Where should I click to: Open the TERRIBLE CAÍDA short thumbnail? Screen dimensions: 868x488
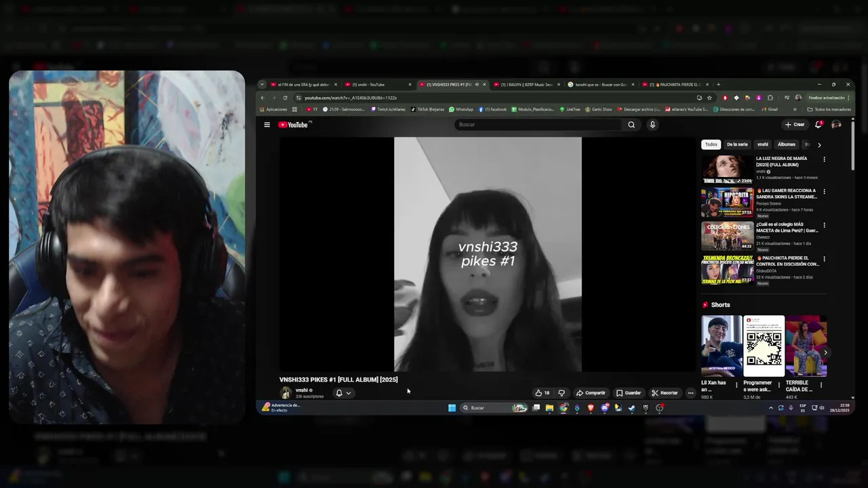[x=806, y=346]
